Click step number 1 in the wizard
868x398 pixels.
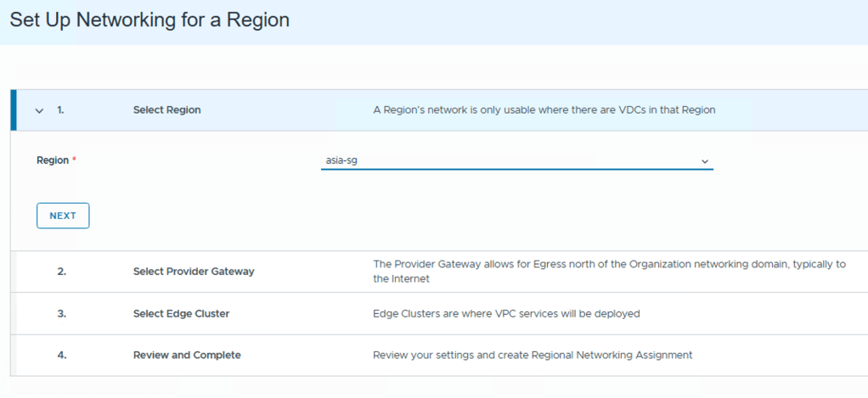tap(60, 110)
